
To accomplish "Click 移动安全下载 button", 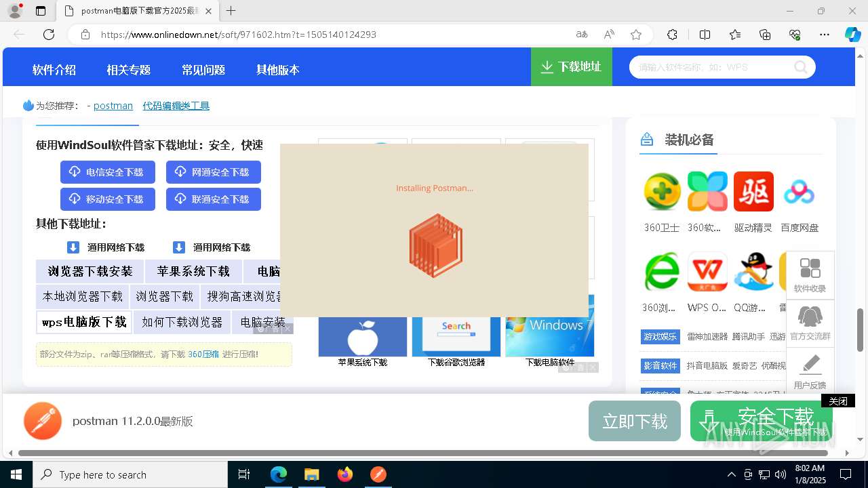I will click(108, 199).
